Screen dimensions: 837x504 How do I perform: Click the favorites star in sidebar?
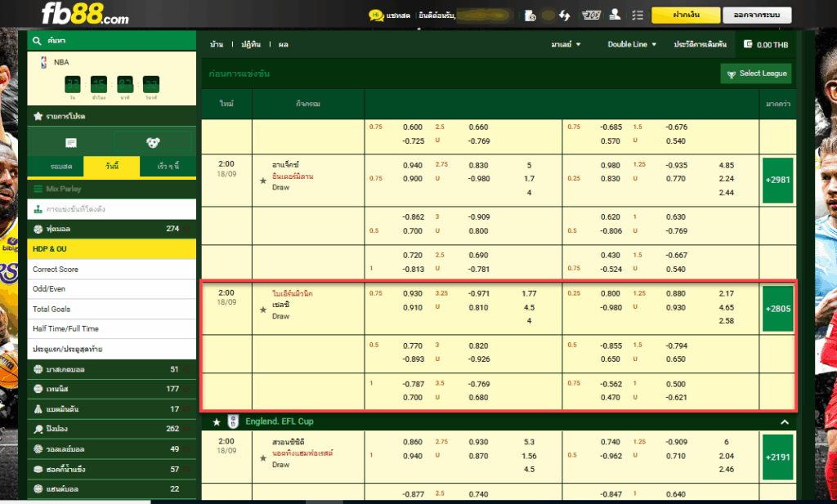click(x=38, y=116)
